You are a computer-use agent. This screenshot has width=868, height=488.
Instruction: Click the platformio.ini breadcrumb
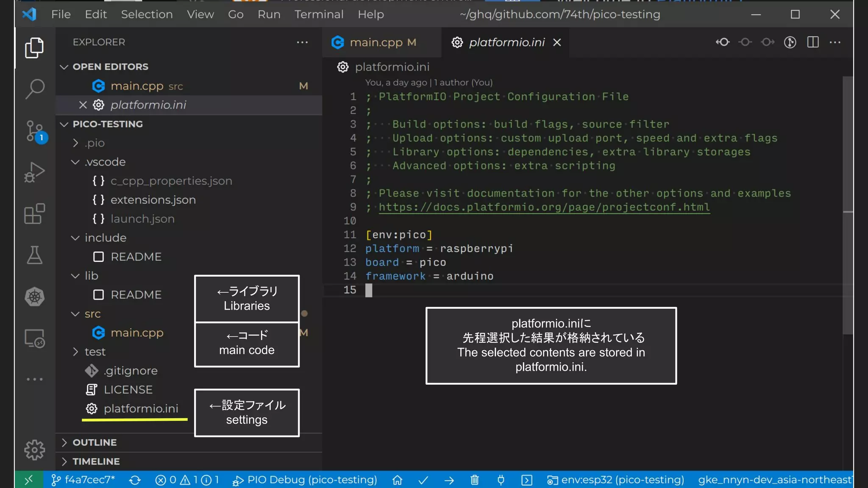384,67
